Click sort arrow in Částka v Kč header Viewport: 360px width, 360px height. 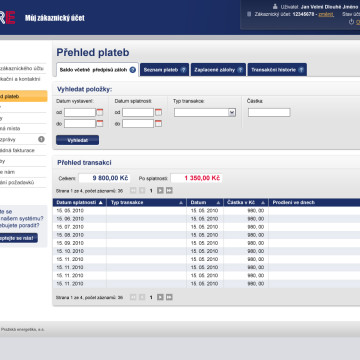[x=263, y=203]
